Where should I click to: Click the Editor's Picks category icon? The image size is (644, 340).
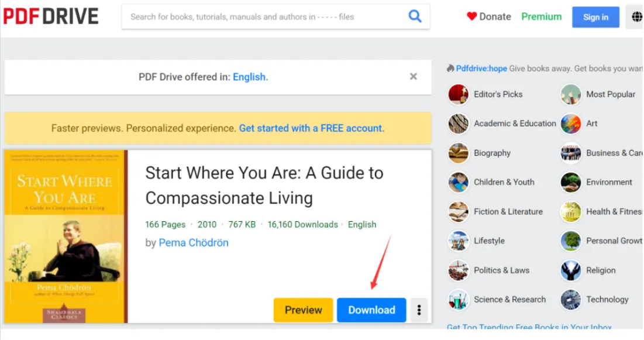click(x=459, y=94)
